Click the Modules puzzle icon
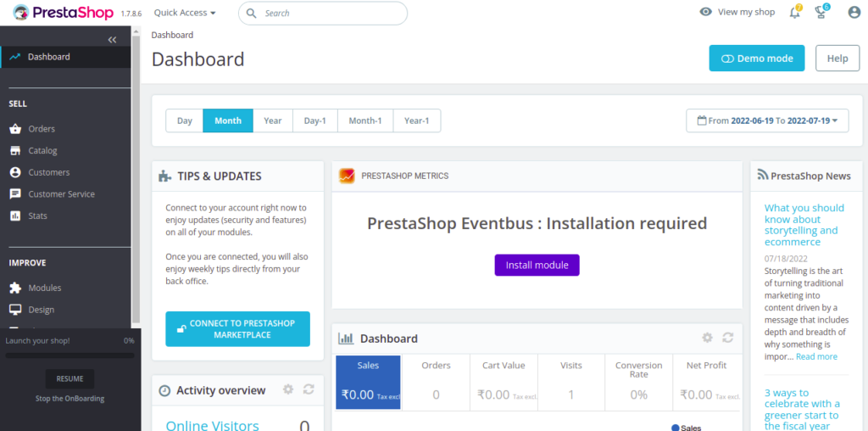Image resolution: width=868 pixels, height=431 pixels. pyautogui.click(x=15, y=288)
